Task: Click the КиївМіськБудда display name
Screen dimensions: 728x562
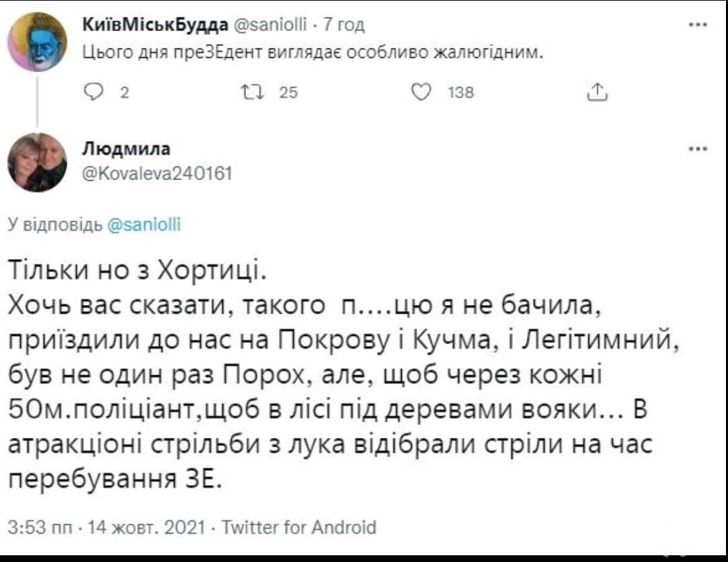Action: coord(154,26)
